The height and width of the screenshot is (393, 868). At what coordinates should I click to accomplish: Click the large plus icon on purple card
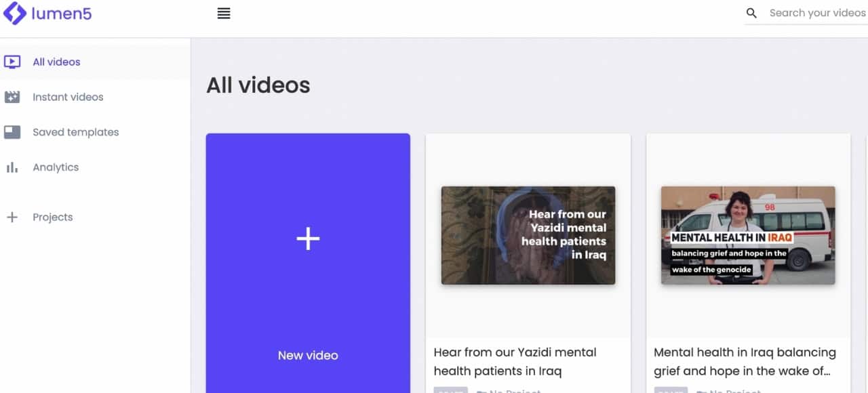[x=308, y=239]
